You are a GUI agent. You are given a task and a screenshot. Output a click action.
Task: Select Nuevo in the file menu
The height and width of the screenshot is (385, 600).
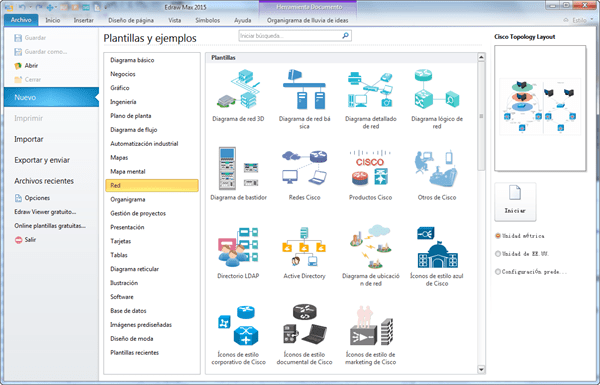coord(51,97)
